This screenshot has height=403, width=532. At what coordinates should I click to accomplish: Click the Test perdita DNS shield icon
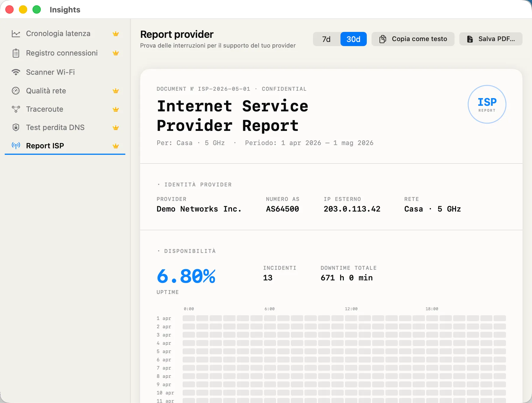[x=16, y=127]
